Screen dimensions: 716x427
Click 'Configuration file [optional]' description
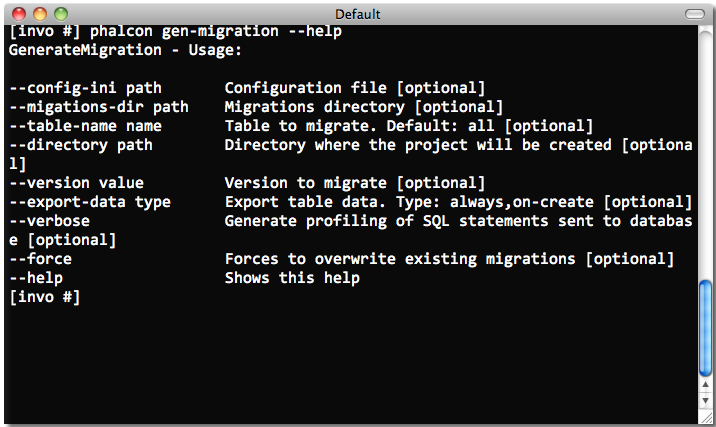click(x=355, y=88)
